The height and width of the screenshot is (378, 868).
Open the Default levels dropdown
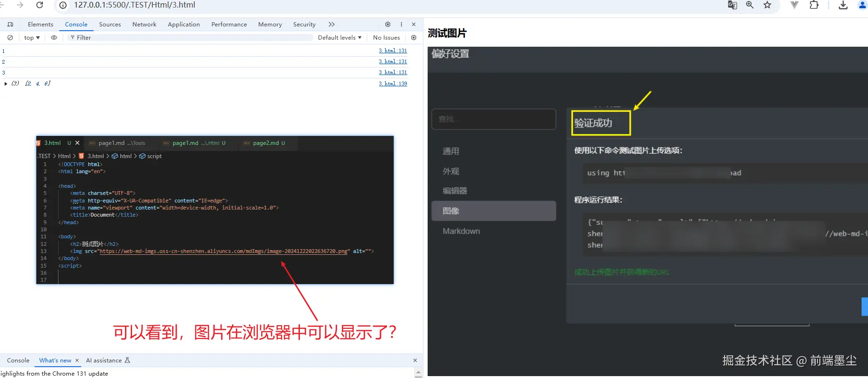click(339, 38)
